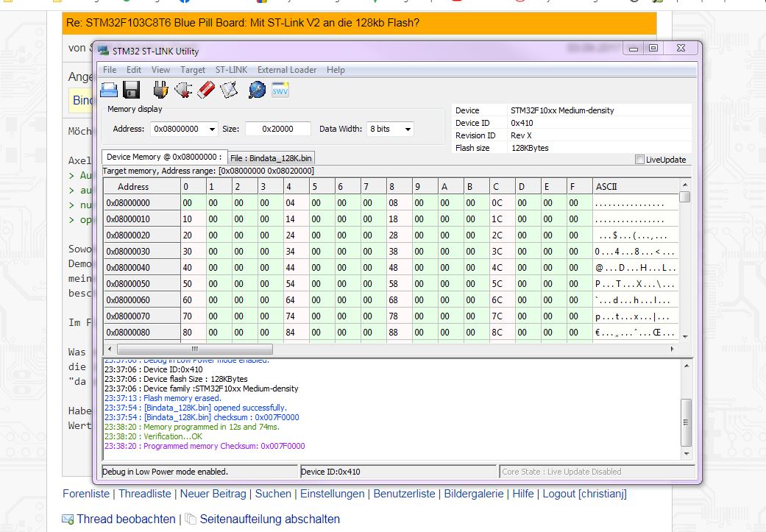
Task: Click Device value 'STM32F10xx Medium-density'
Action: click(x=562, y=110)
